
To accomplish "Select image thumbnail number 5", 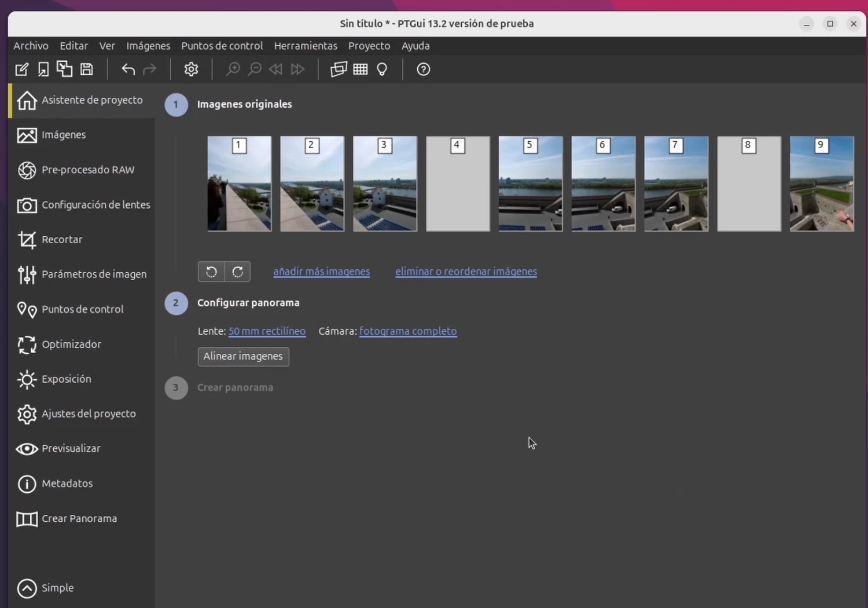I will [x=530, y=184].
